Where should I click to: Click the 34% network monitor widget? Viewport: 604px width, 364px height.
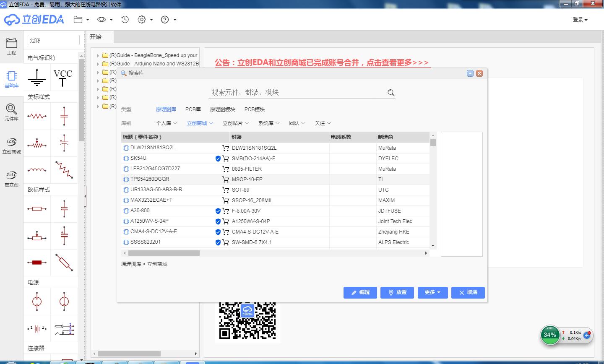550,335
